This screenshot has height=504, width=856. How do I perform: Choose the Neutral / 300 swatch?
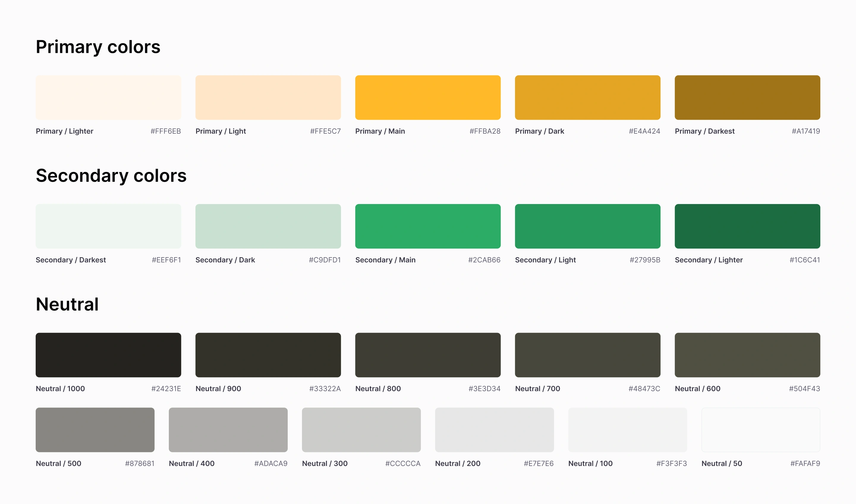click(x=361, y=430)
